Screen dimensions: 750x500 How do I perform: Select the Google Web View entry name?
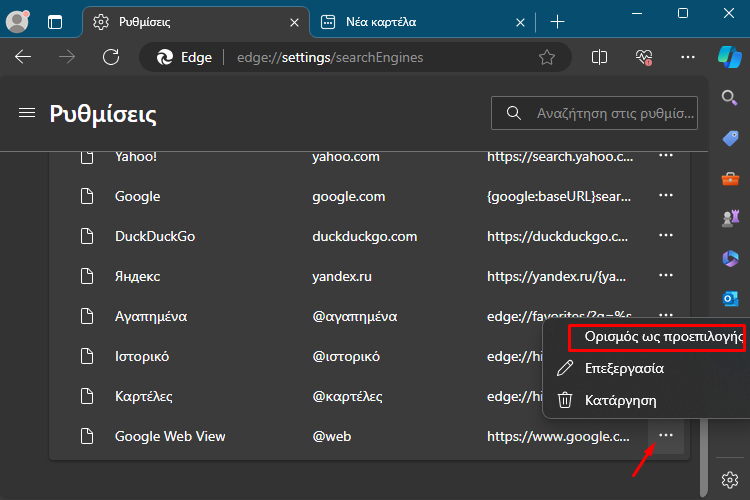(x=170, y=436)
